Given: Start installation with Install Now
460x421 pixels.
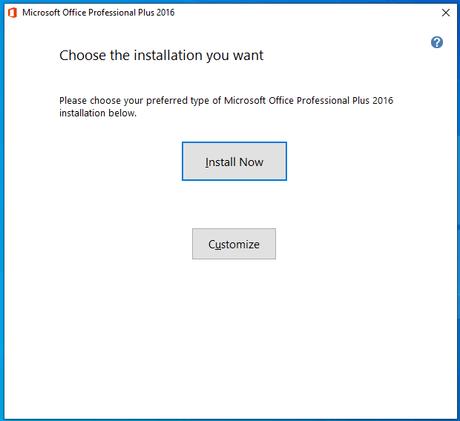Looking at the screenshot, I should [234, 161].
